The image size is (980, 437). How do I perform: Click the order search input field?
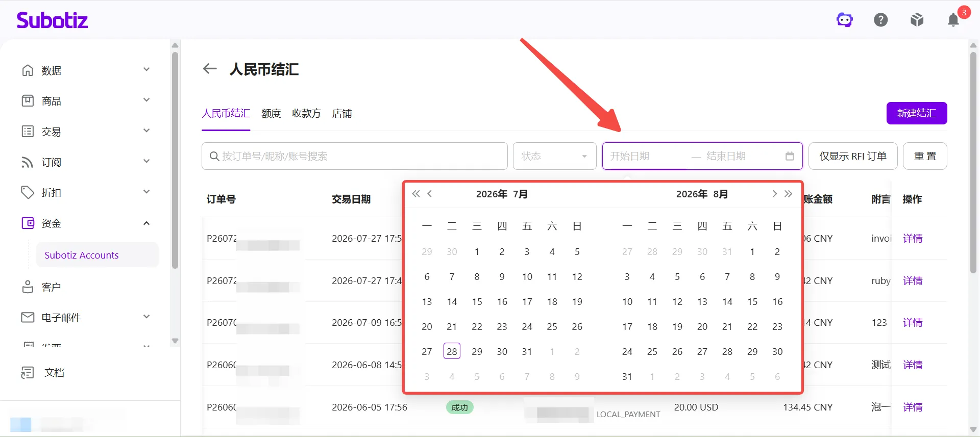click(x=355, y=156)
